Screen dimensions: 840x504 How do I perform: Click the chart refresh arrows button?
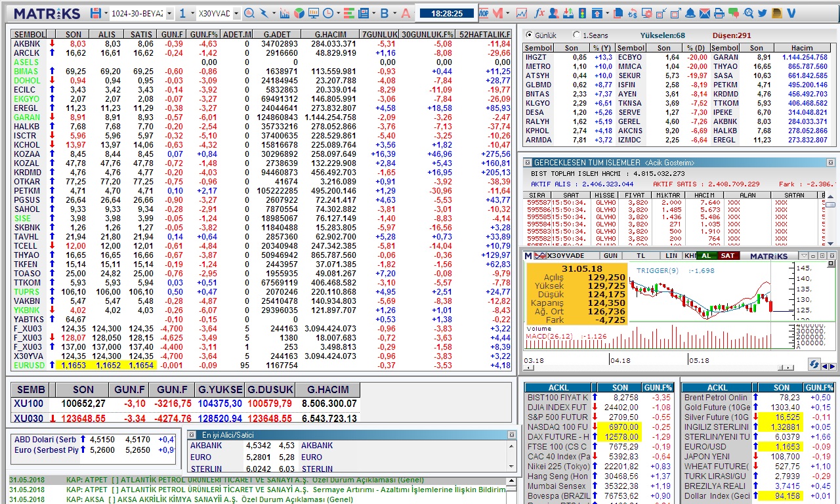coord(814,364)
